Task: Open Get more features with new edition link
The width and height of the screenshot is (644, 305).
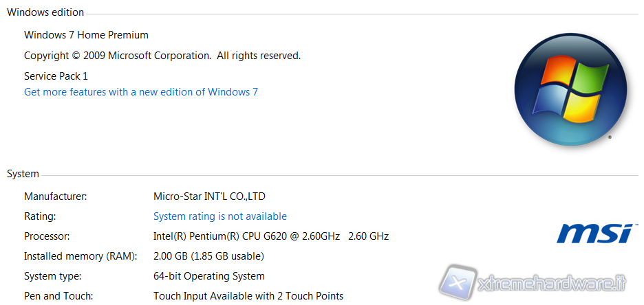Action: 141,92
